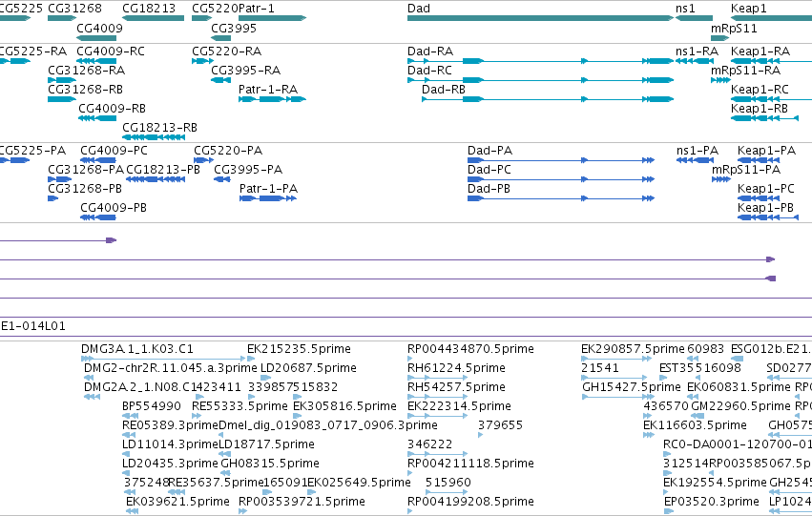Click EST EK305816.5prime

pos(298,416)
